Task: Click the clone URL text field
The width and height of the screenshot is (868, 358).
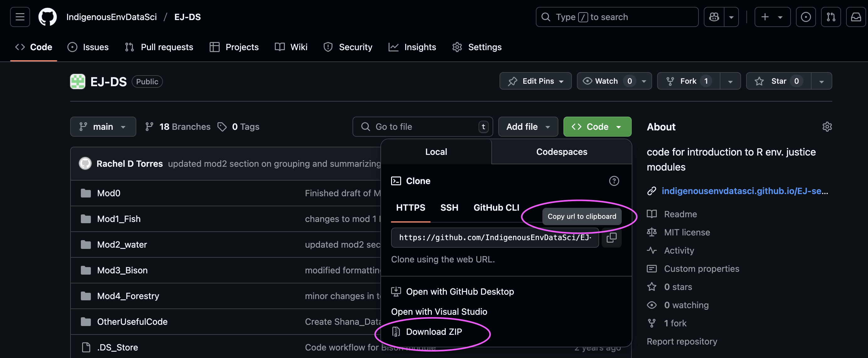Action: point(495,237)
